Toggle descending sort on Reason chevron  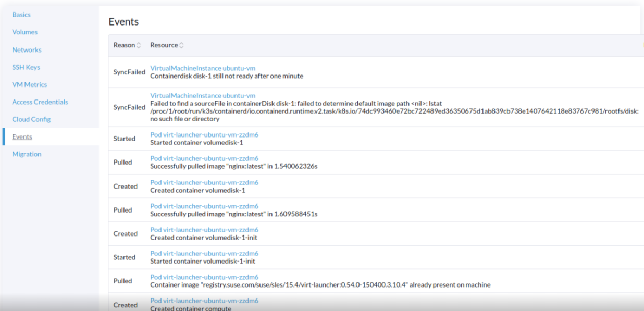[139, 45]
